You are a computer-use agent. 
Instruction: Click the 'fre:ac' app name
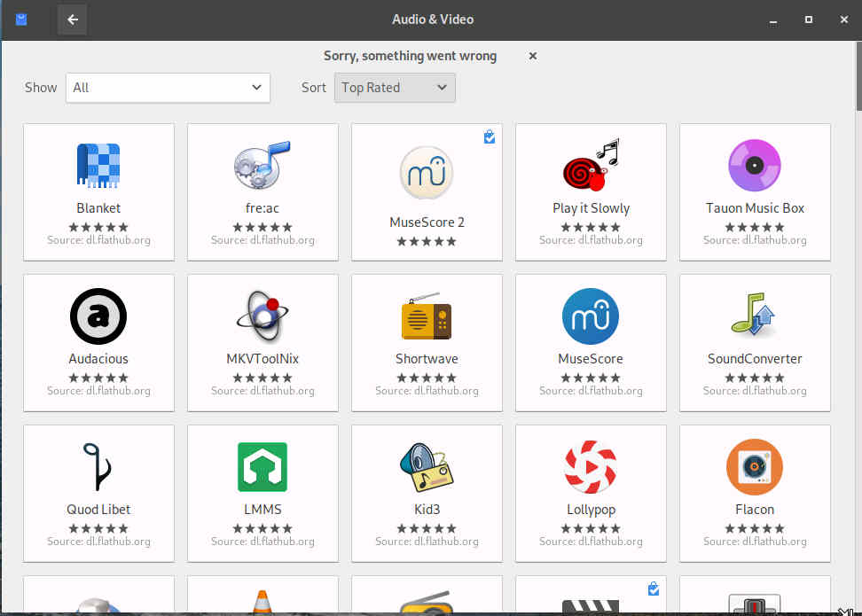[263, 208]
